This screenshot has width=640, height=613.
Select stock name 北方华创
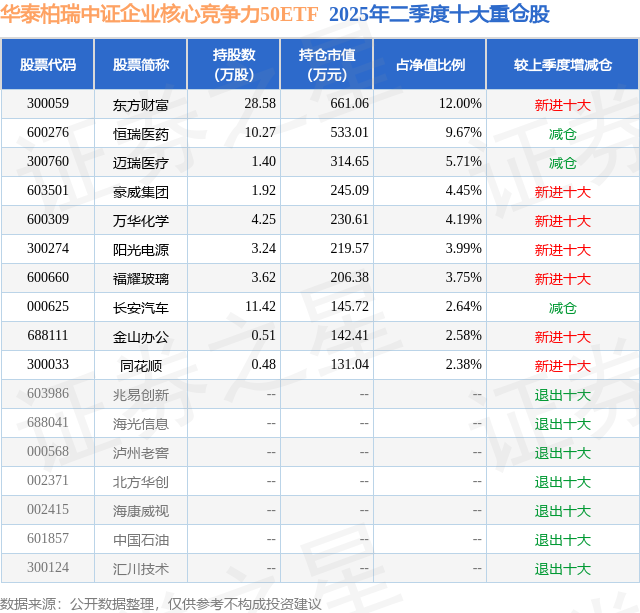tap(141, 482)
